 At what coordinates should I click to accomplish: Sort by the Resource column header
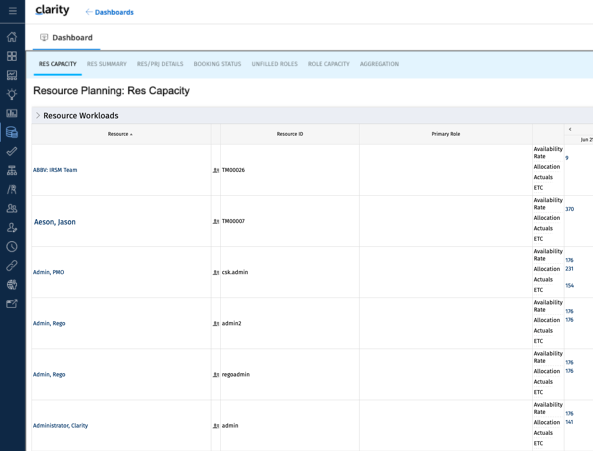[120, 134]
